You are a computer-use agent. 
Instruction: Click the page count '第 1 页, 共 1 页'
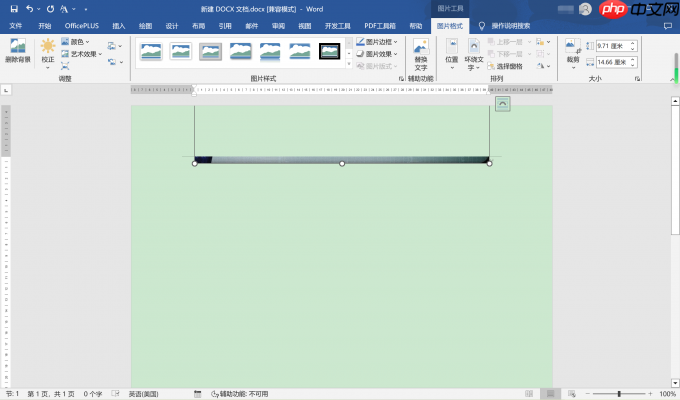pos(51,394)
